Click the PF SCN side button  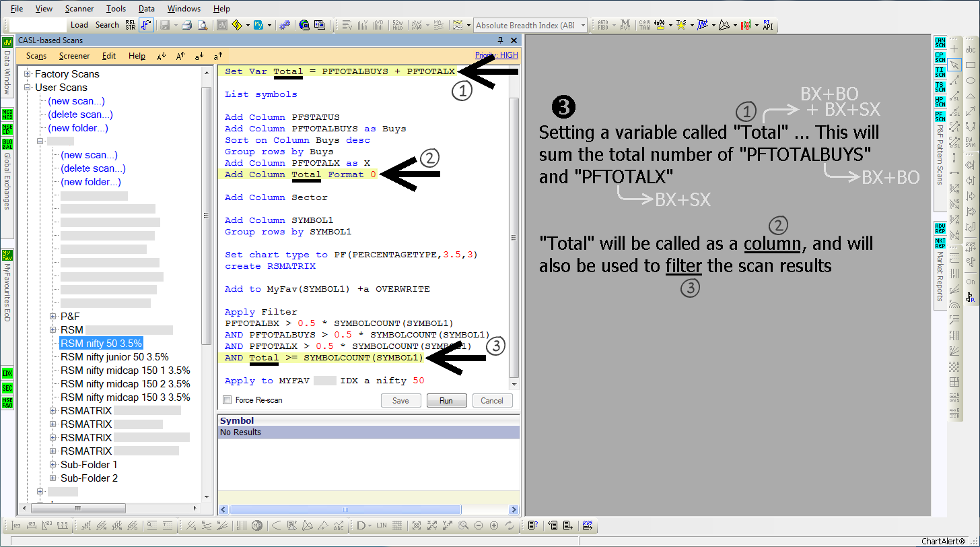point(940,117)
